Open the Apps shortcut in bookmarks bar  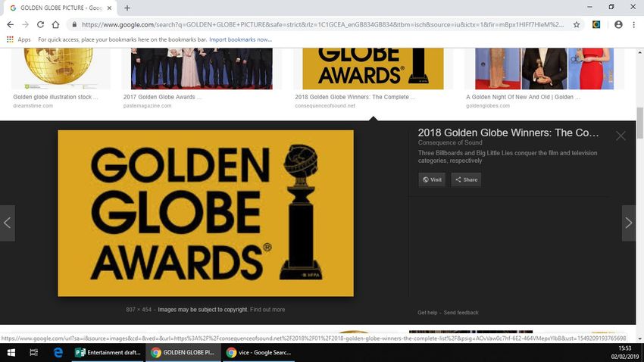coord(18,39)
